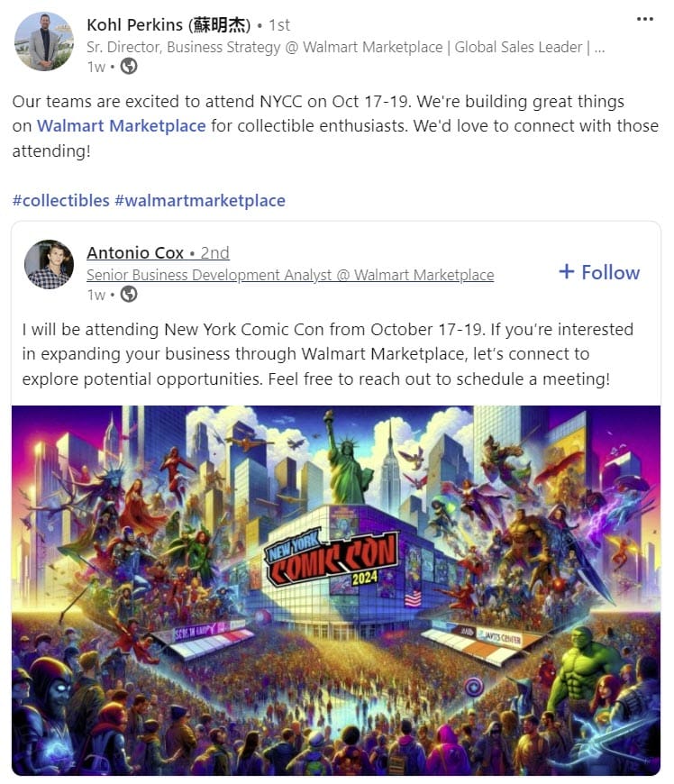Open the New York Comic Con image

click(336, 590)
